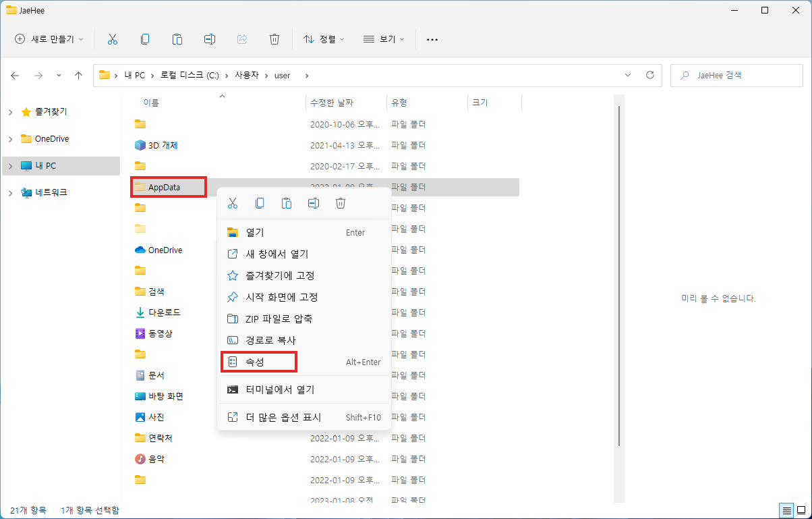Select 즐겨찾기 in navigation pane

pos(51,112)
